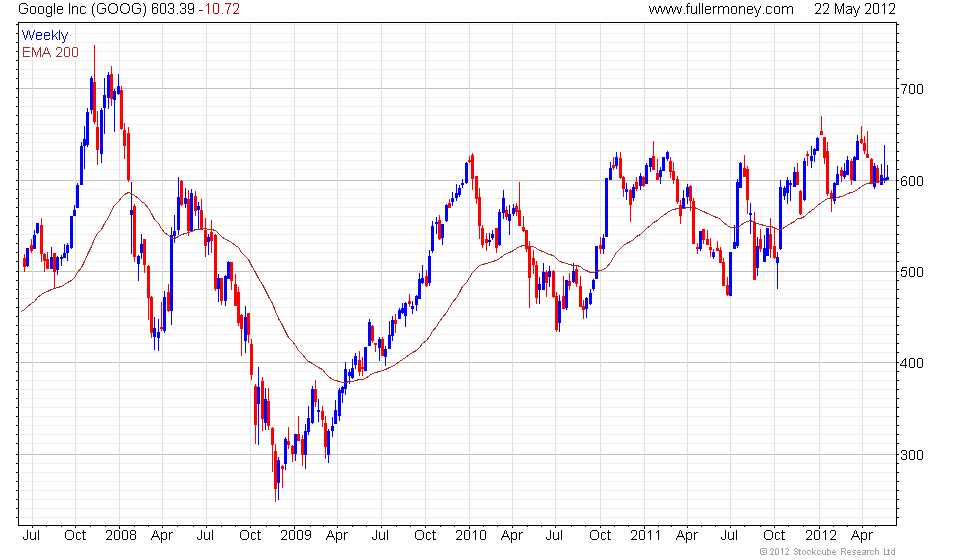The width and height of the screenshot is (980, 560).
Task: Click the Apr label after 2010
Action: [512, 536]
